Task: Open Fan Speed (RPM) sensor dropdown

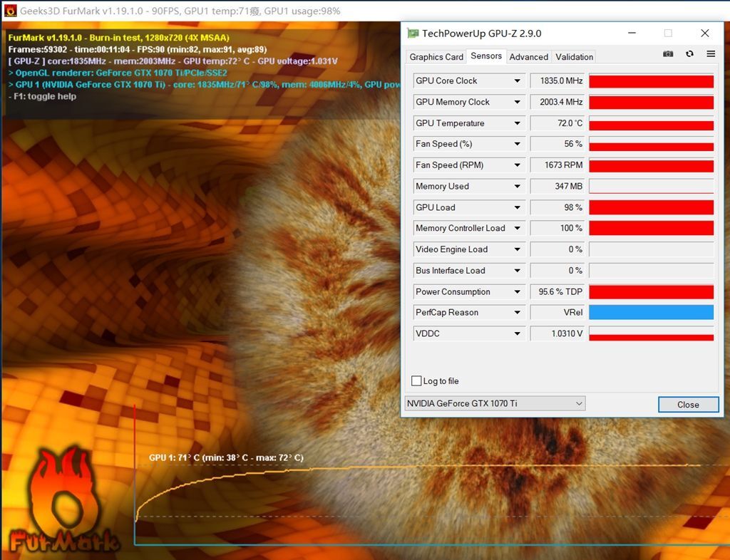Action: coord(518,165)
